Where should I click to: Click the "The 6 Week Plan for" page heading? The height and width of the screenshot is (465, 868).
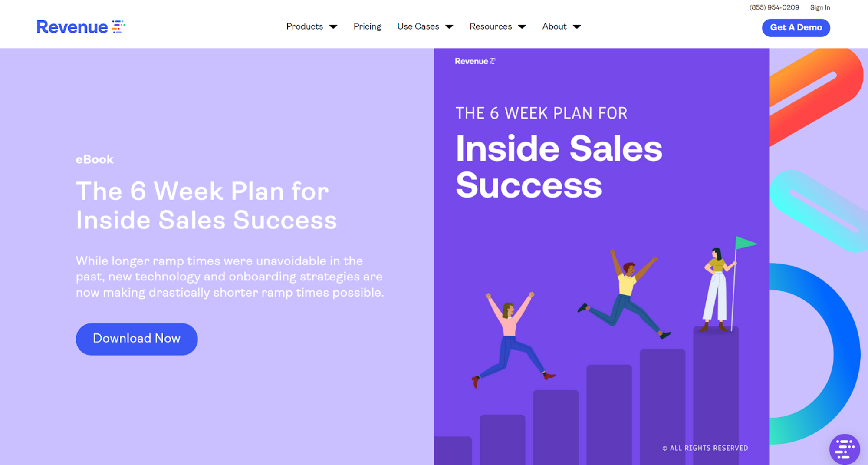pos(202,191)
